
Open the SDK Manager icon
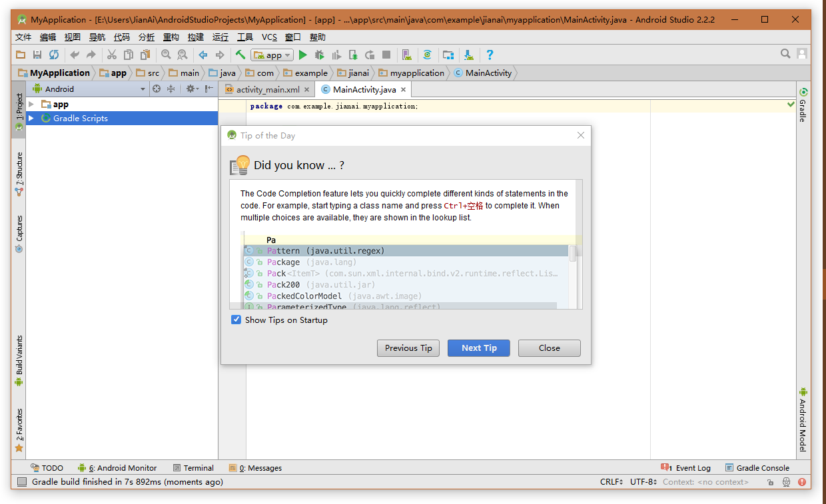click(x=469, y=55)
